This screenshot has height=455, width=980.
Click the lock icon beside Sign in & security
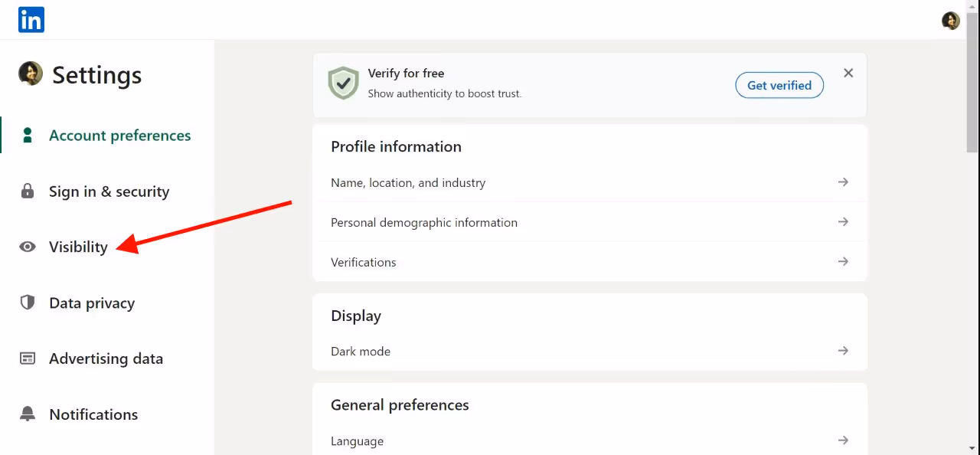pos(28,191)
